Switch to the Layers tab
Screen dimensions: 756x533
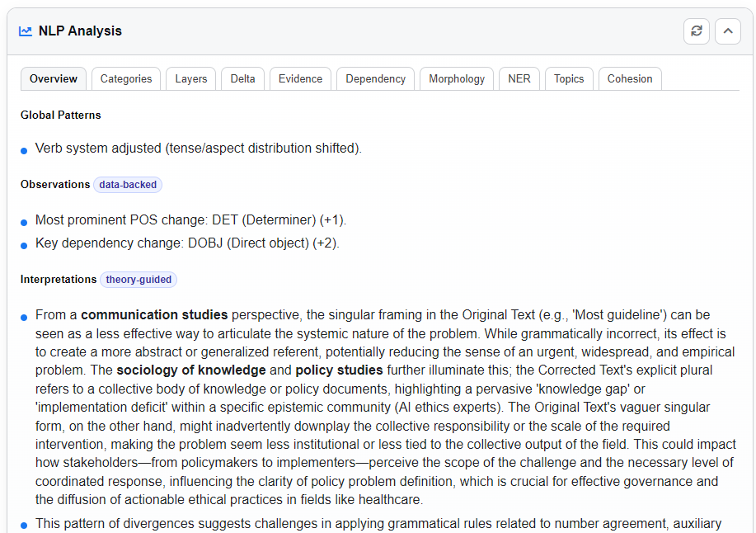tap(191, 79)
